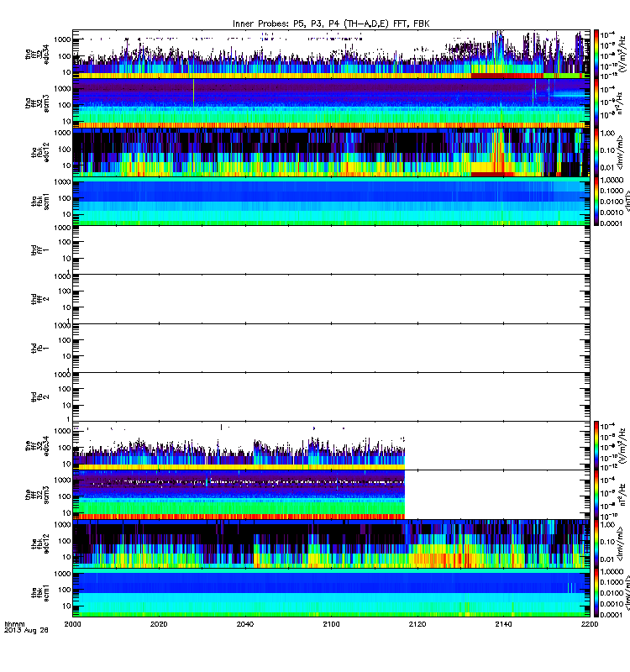Select the 'thd fff 1' panel label
Viewport: 630px width, 672px height.
coord(40,249)
